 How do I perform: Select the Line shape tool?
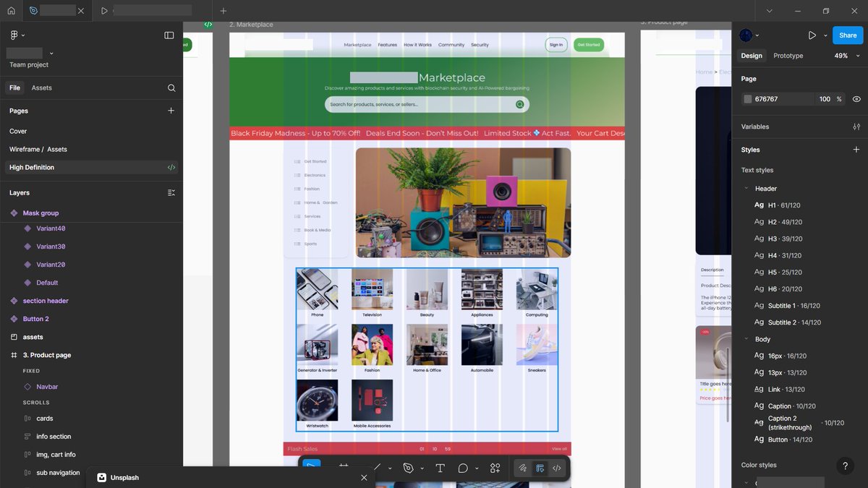coord(376,468)
